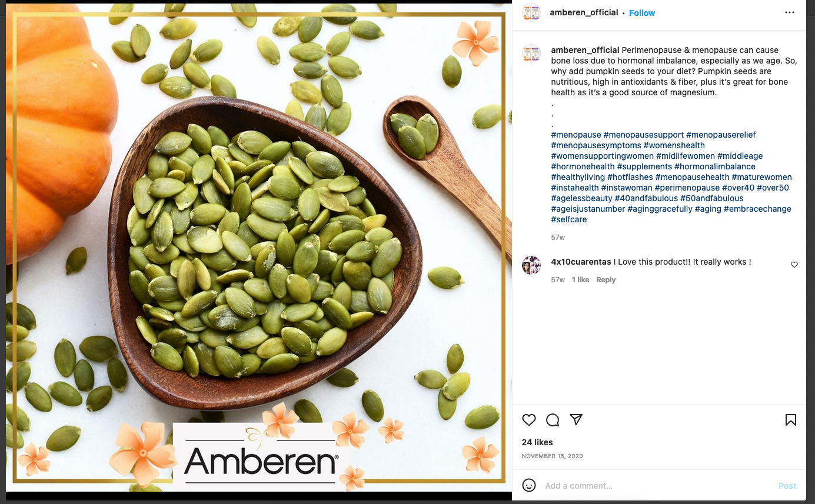Like the post with the heart icon
Screen dimensions: 815x504
pos(529,420)
